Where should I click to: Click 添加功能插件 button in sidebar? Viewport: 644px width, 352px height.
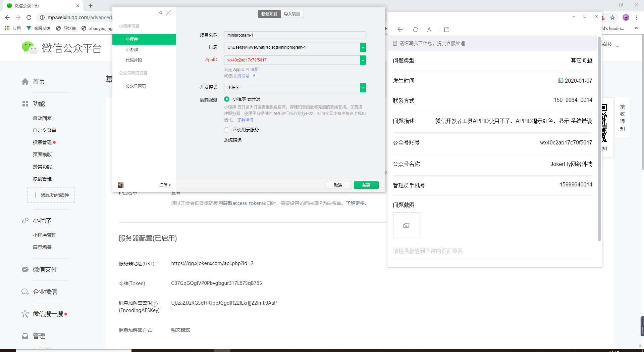click(x=51, y=195)
